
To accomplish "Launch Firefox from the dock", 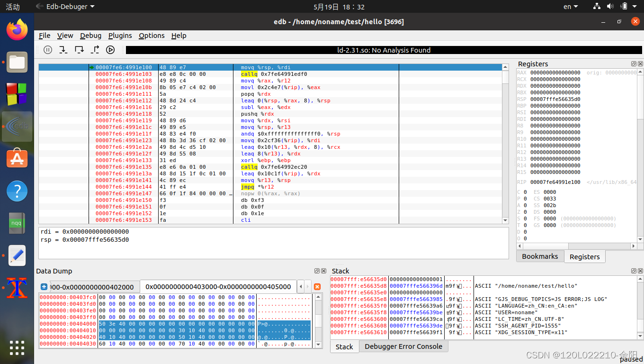I will coord(17,30).
